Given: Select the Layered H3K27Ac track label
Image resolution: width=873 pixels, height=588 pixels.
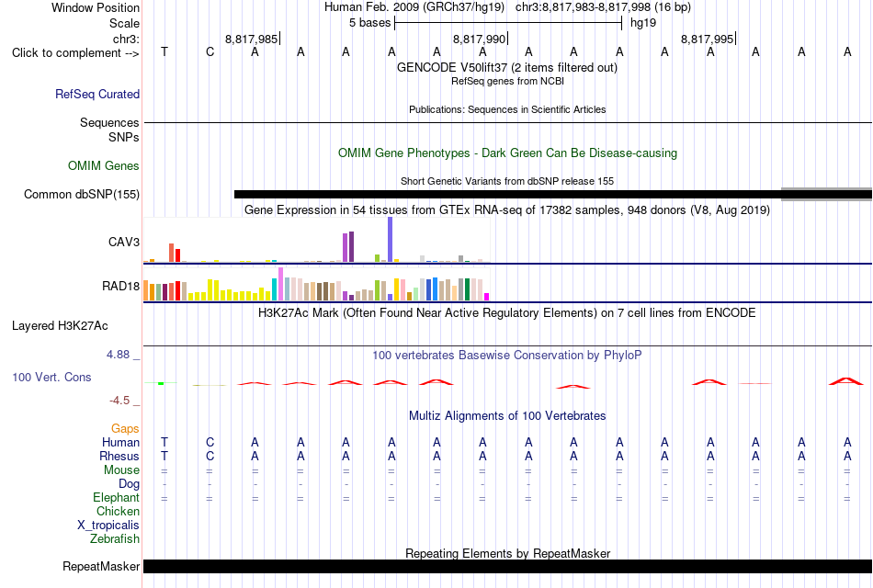Looking at the screenshot, I should [60, 326].
